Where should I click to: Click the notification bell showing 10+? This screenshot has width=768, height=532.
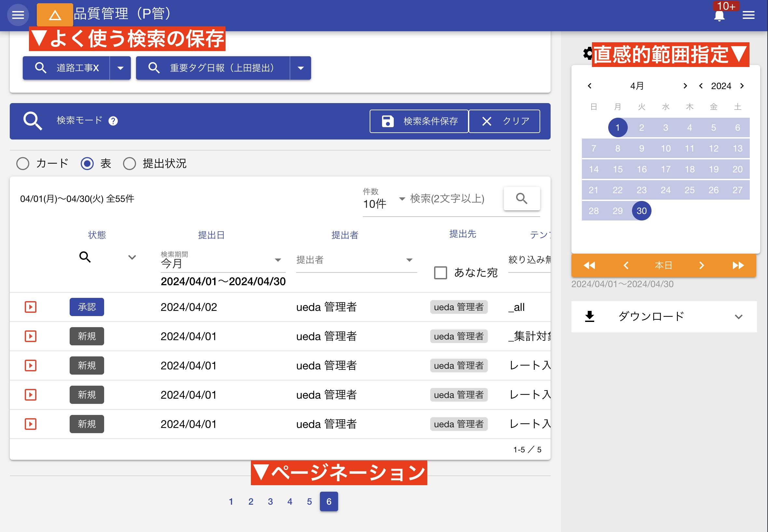719,15
